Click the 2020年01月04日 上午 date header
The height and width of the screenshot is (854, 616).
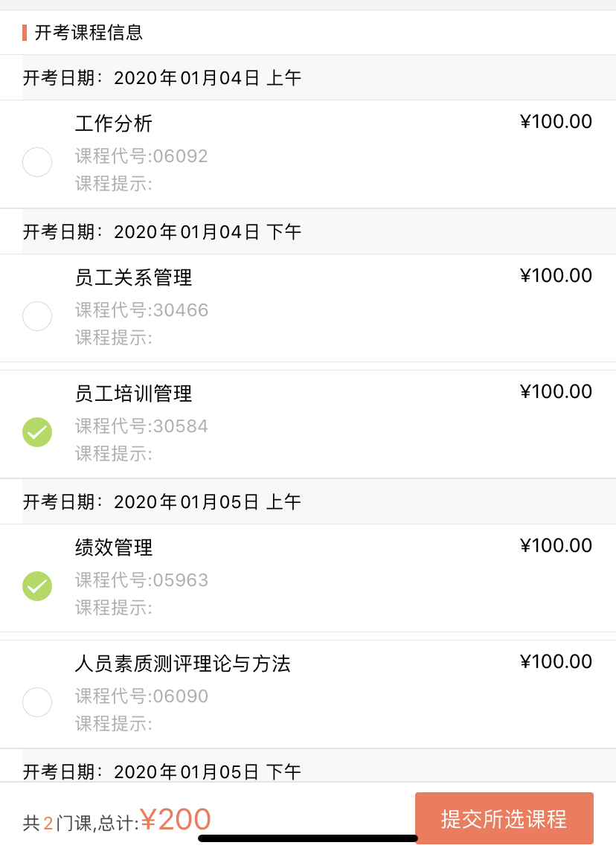(162, 78)
